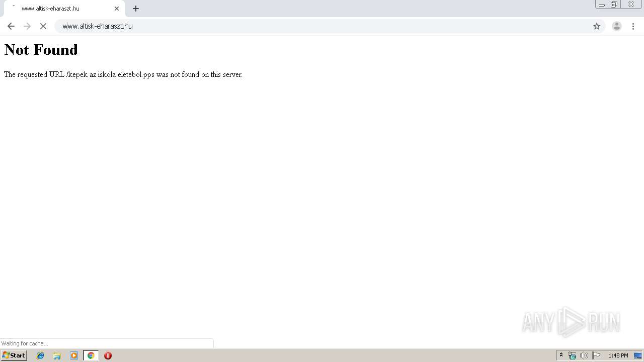Close the www.altisk-eharaszt.hu tab
Screen dimensions: 644x362
tap(117, 9)
